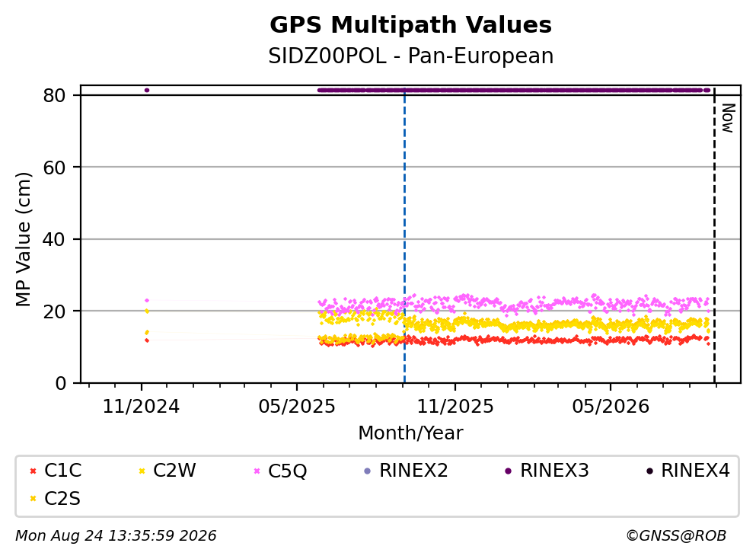Click the orange C2S legend marker
This screenshot has width=756, height=559.
(33, 499)
